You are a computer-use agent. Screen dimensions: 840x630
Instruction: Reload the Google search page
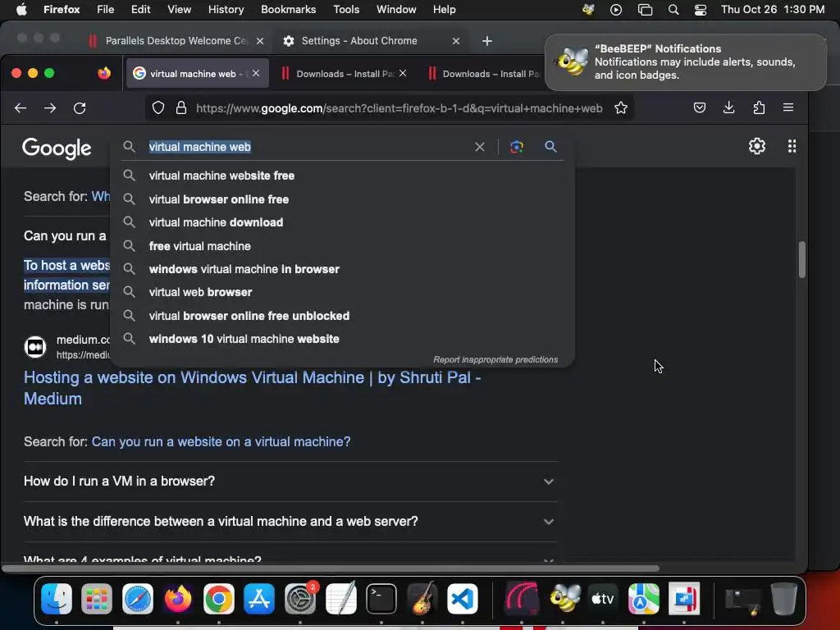click(80, 108)
